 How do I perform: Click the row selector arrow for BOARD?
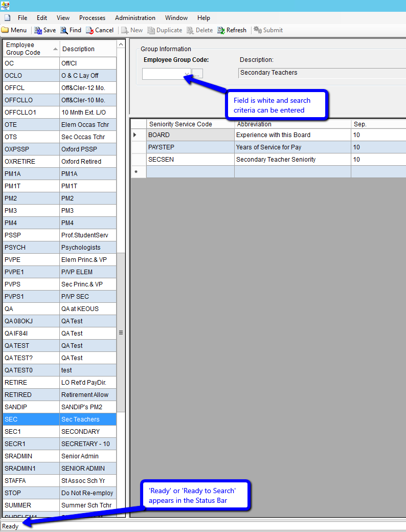[135, 135]
